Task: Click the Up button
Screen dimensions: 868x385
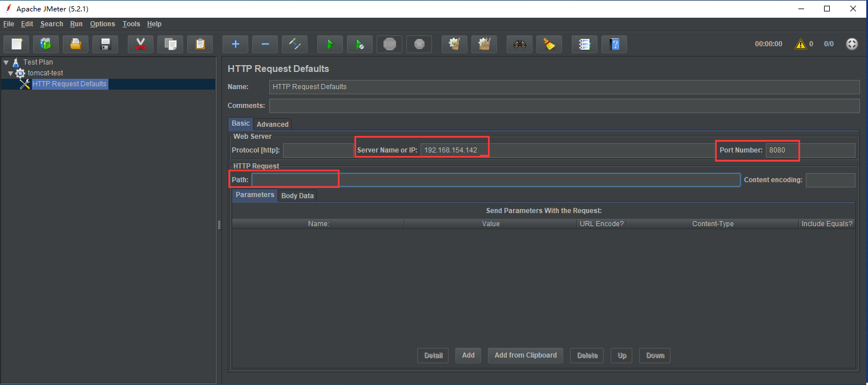Action: point(622,355)
